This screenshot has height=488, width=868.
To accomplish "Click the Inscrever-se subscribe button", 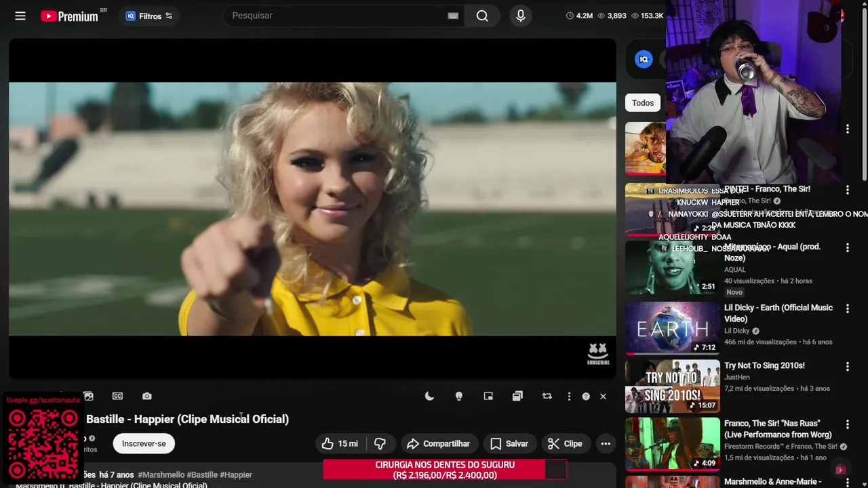I will tap(144, 443).
